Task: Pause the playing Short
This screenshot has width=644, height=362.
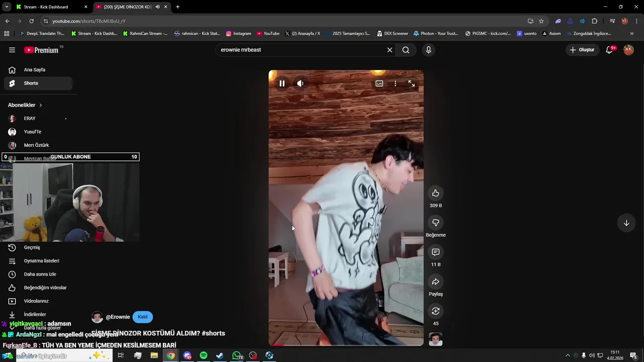Action: [282, 83]
